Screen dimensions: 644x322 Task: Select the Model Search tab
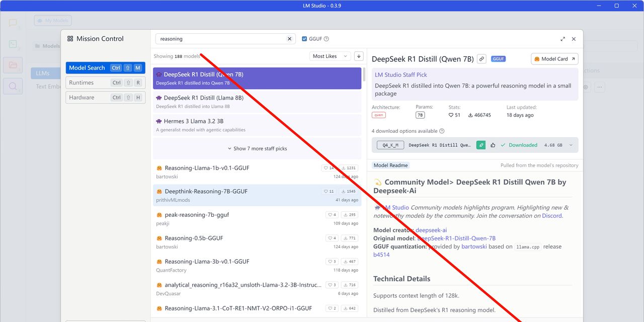(x=105, y=68)
